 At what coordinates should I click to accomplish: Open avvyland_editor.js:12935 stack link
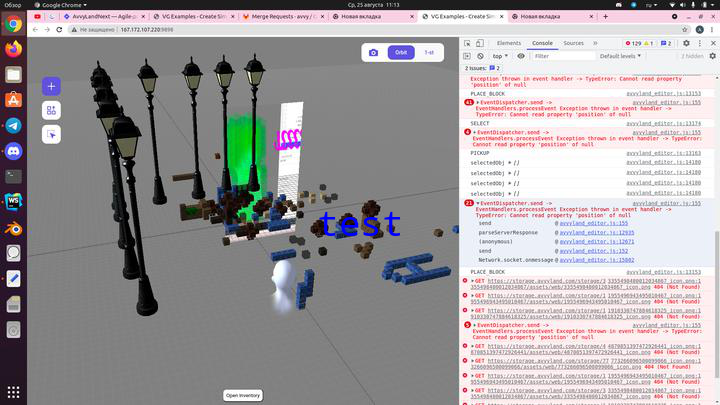tap(596, 233)
